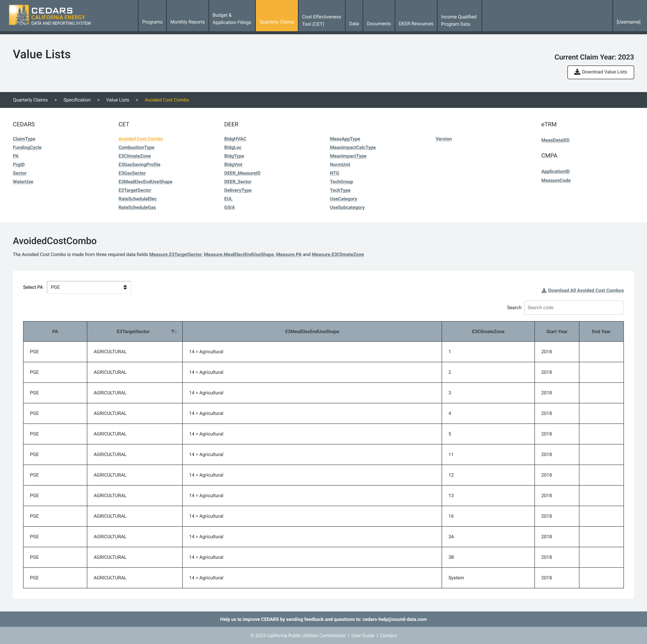The image size is (647, 644).
Task: Open the MeasAppType value list
Action: click(345, 139)
